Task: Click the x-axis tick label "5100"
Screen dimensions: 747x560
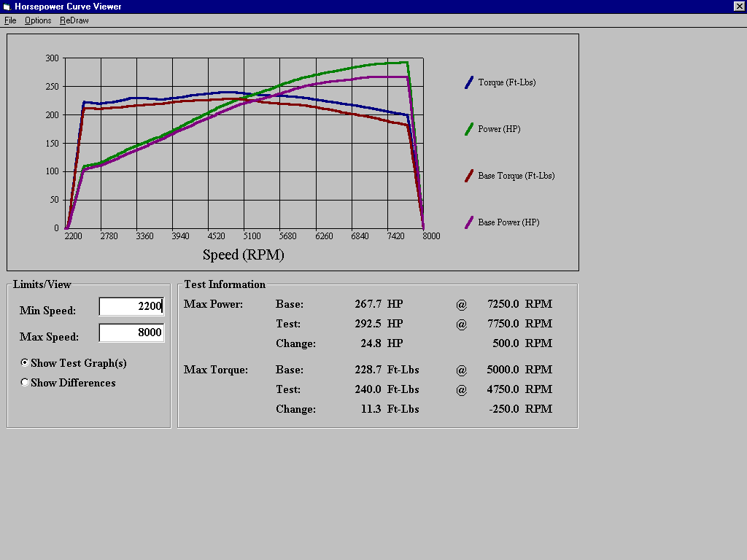Action: pos(252,236)
